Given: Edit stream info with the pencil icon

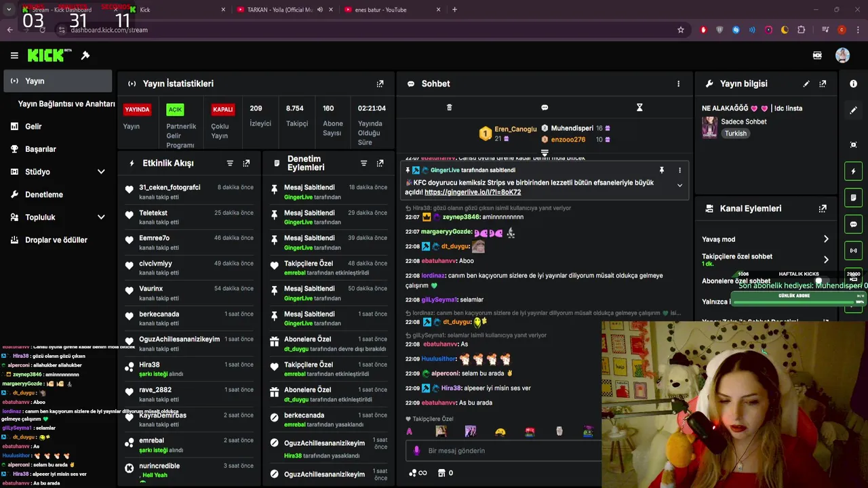Looking at the screenshot, I should coord(806,83).
